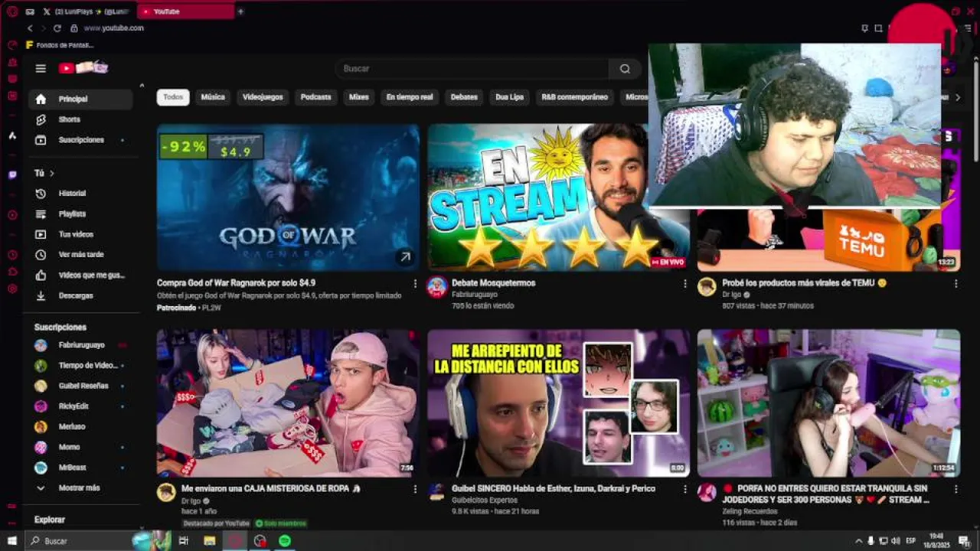The width and height of the screenshot is (980, 551).
Task: Open a new browser tab
Action: coord(240,11)
